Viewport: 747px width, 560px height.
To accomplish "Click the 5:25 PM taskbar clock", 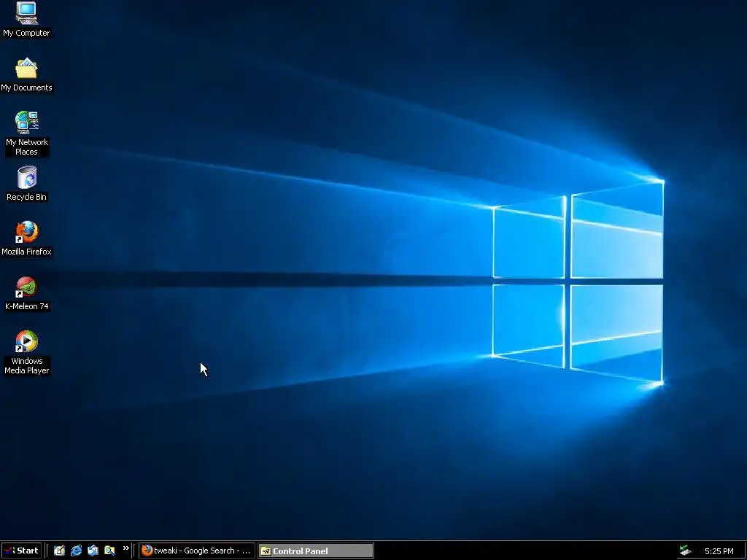I will [x=719, y=551].
